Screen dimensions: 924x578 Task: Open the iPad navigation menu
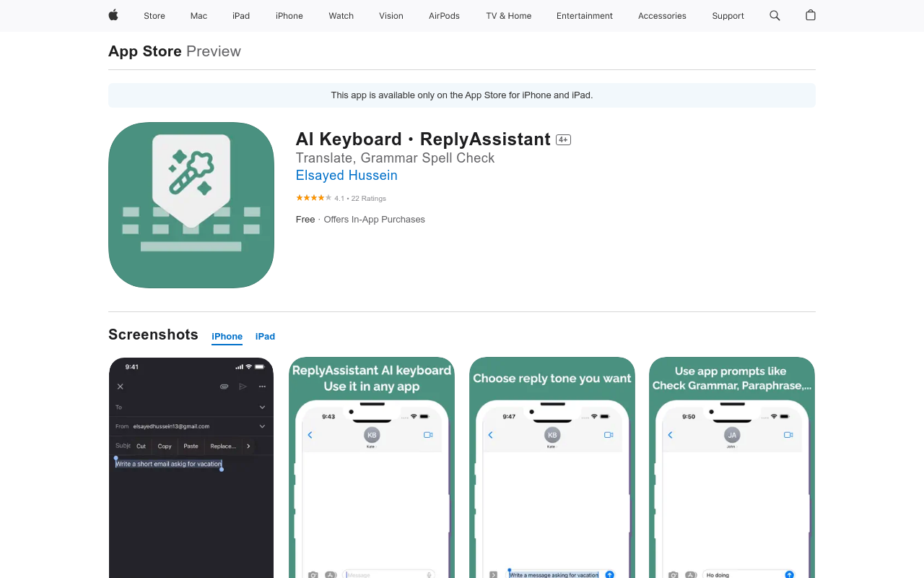pos(241,16)
